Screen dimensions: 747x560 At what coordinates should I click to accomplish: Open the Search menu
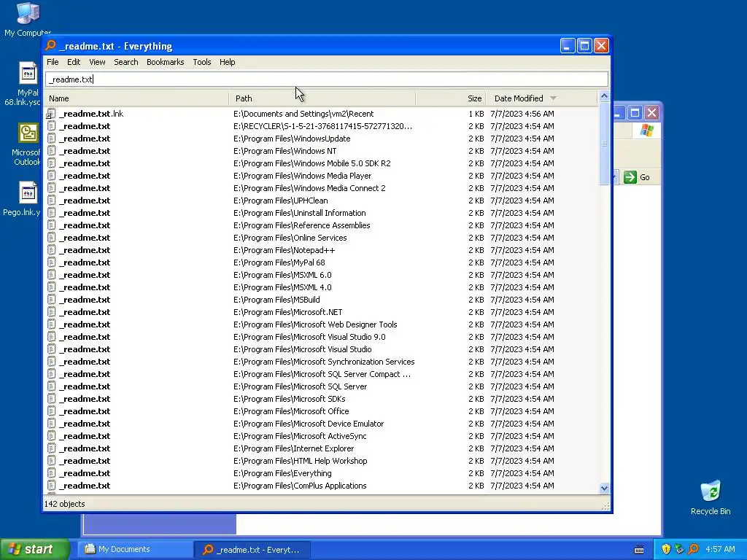click(x=125, y=62)
